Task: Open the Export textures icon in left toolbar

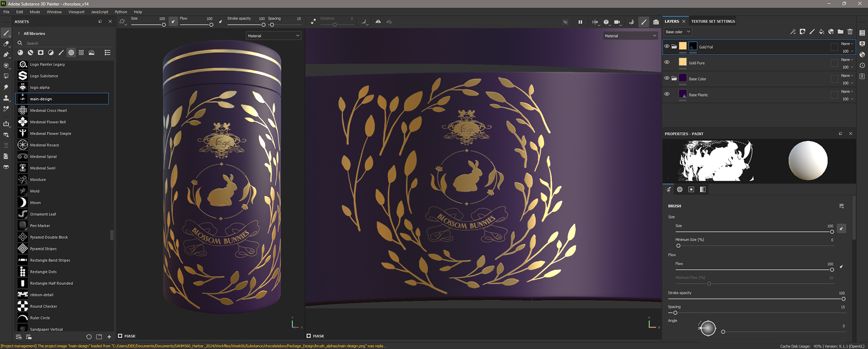Action: pos(6,124)
